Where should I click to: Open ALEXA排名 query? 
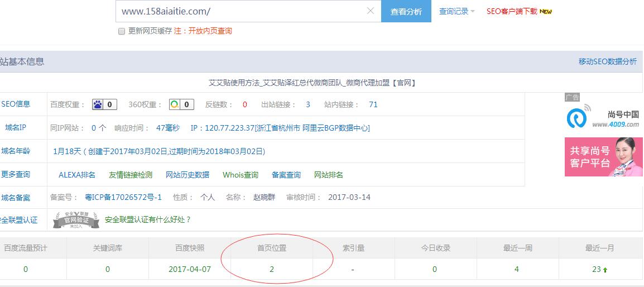77,175
